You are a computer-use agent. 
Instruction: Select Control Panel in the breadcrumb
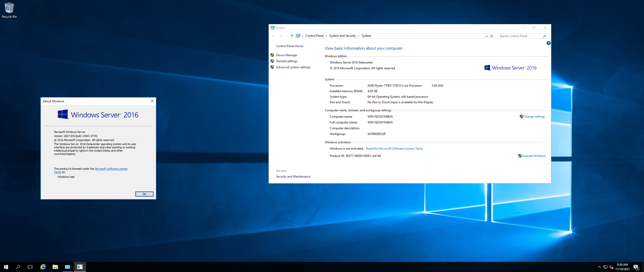pos(314,36)
